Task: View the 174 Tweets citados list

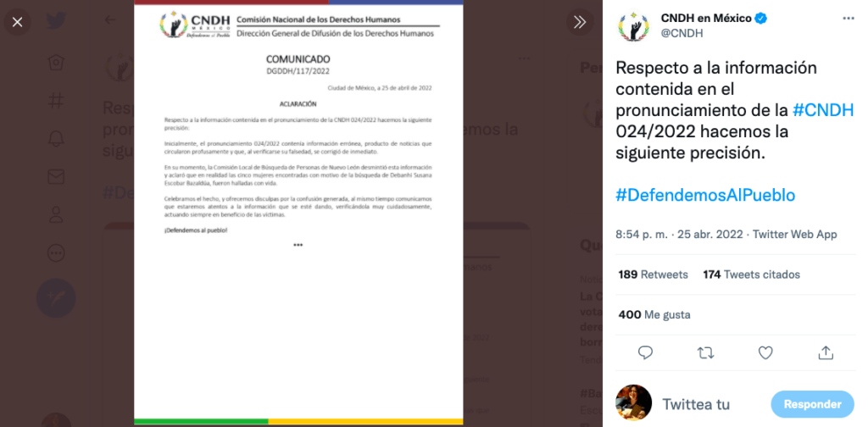Action: click(752, 274)
